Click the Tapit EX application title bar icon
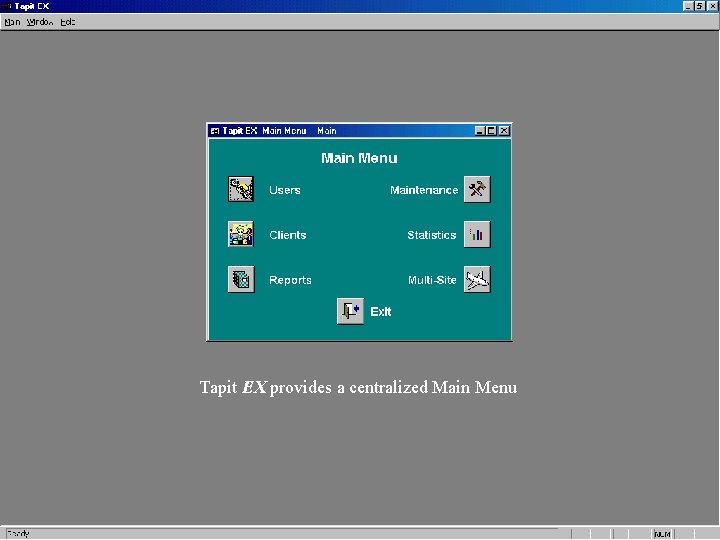Image resolution: width=720 pixels, height=540 pixels. (x=6, y=6)
